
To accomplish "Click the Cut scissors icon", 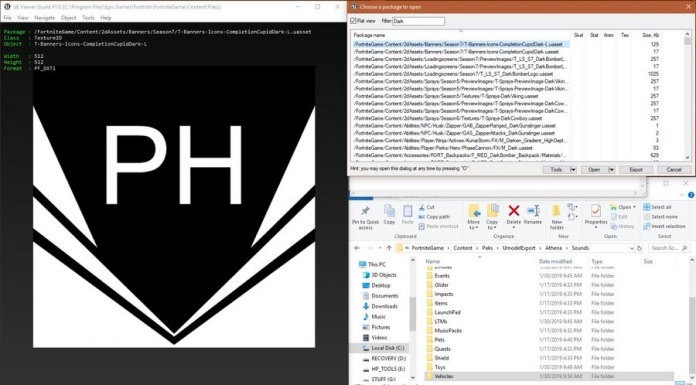I will click(422, 207).
